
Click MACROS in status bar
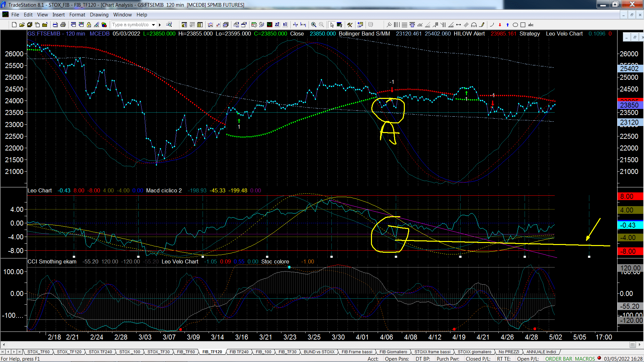[x=585, y=359]
